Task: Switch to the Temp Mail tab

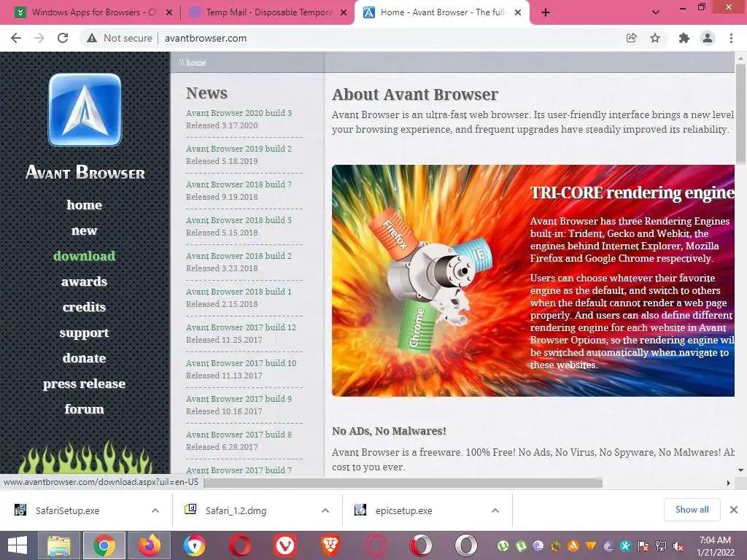Action: pyautogui.click(x=268, y=12)
